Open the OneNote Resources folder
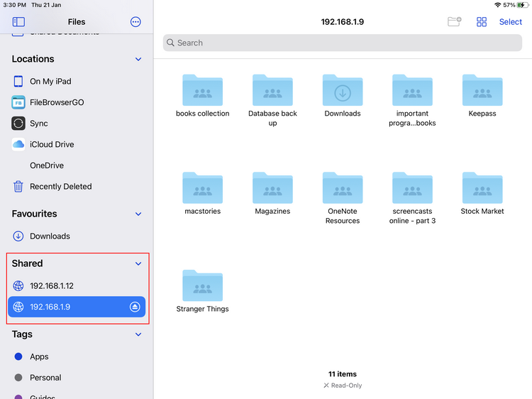 pos(343,198)
